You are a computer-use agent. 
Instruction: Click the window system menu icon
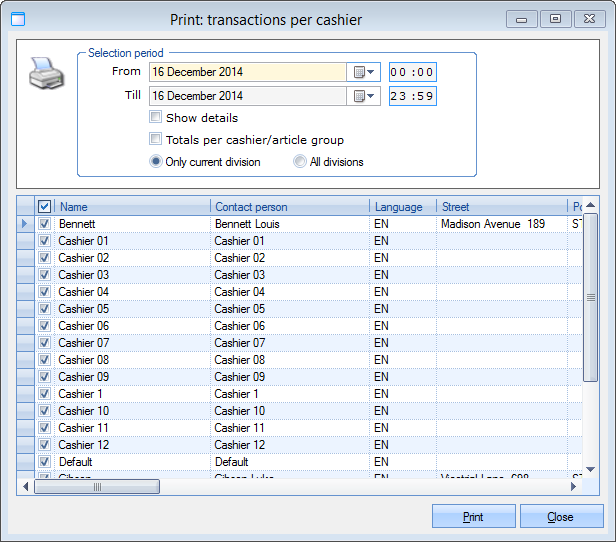coord(17,18)
